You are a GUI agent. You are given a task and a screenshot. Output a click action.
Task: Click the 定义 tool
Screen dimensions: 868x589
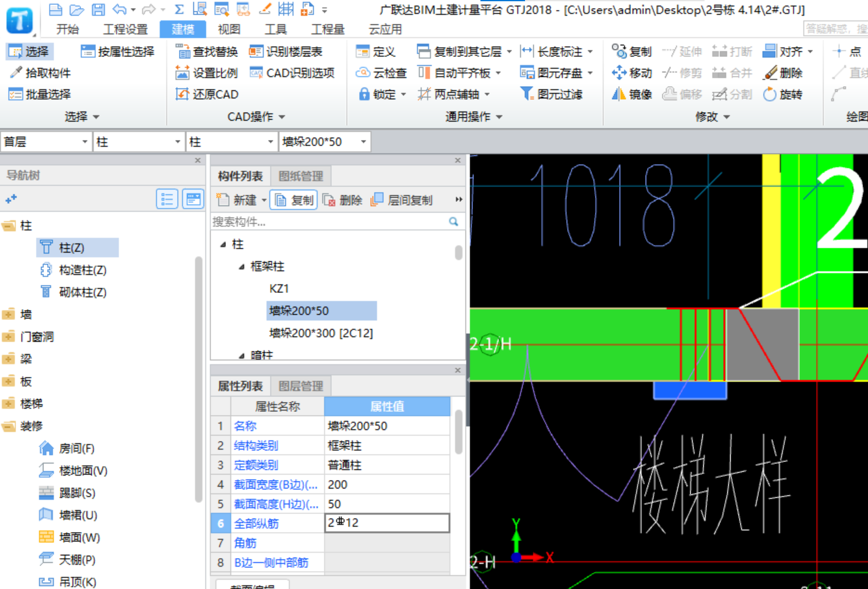376,51
